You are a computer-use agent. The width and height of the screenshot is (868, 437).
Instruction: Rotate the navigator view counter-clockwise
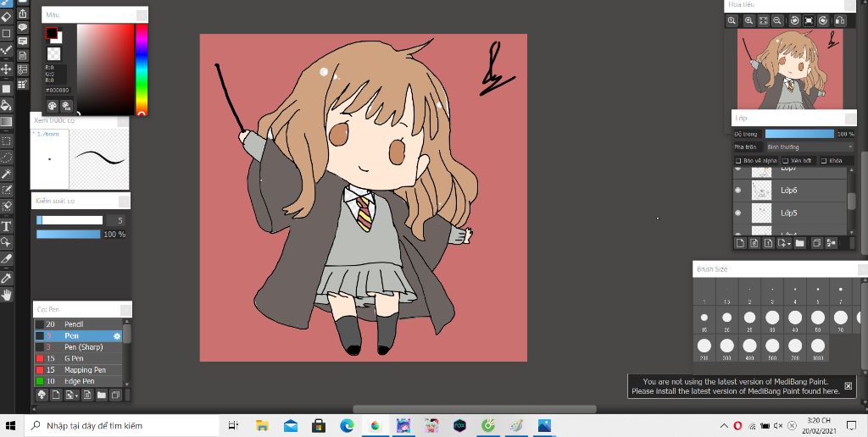pos(794,20)
